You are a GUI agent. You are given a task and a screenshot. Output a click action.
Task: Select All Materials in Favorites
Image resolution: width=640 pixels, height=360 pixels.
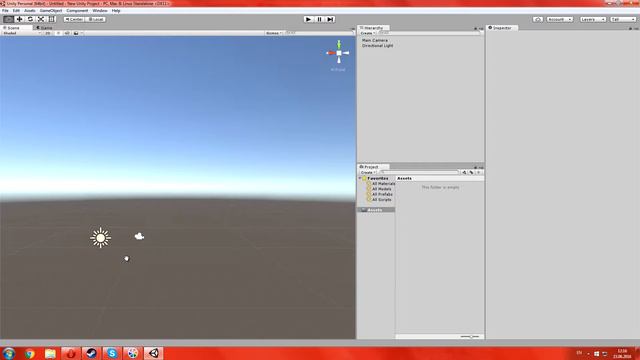coord(380,184)
